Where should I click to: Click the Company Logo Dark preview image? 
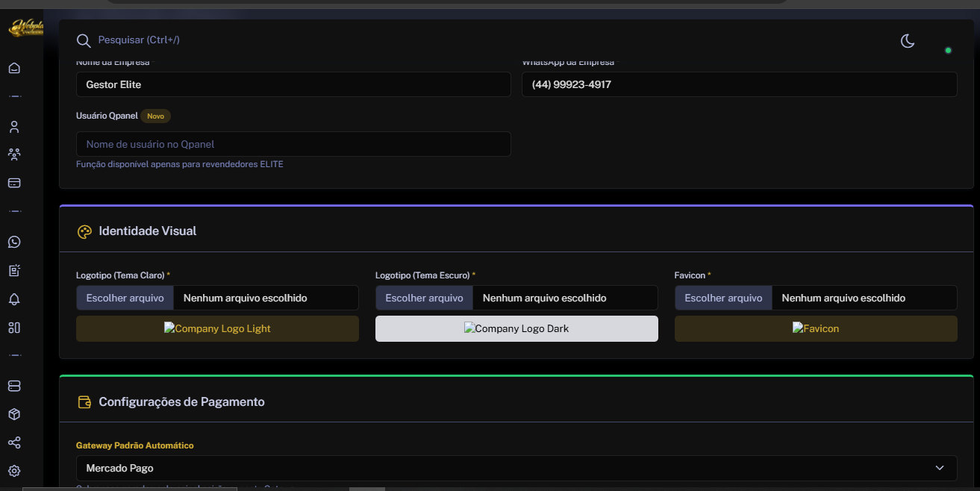516,328
